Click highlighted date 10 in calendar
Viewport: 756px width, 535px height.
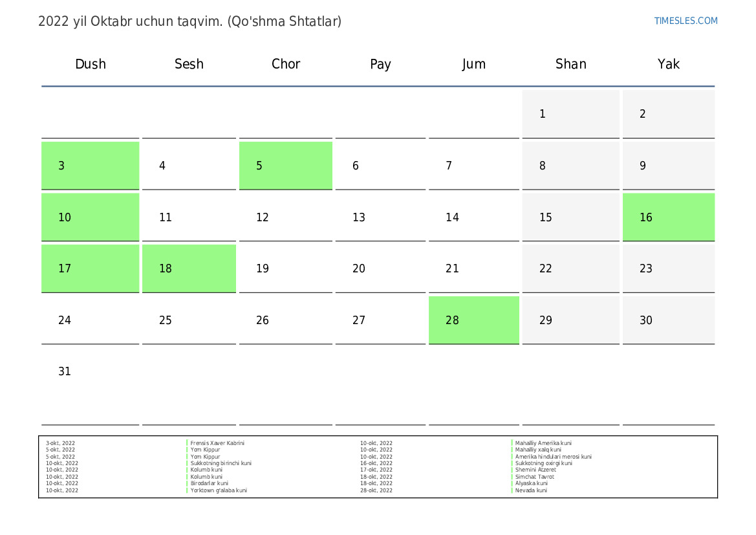coord(90,217)
